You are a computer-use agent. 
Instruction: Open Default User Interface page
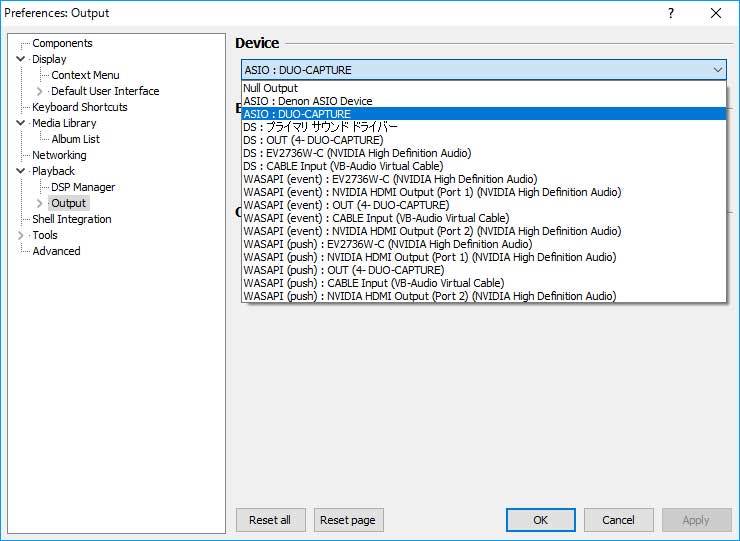pos(105,91)
